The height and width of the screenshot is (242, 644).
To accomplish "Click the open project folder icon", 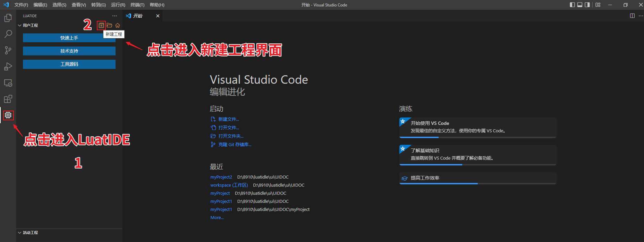I will tap(109, 25).
